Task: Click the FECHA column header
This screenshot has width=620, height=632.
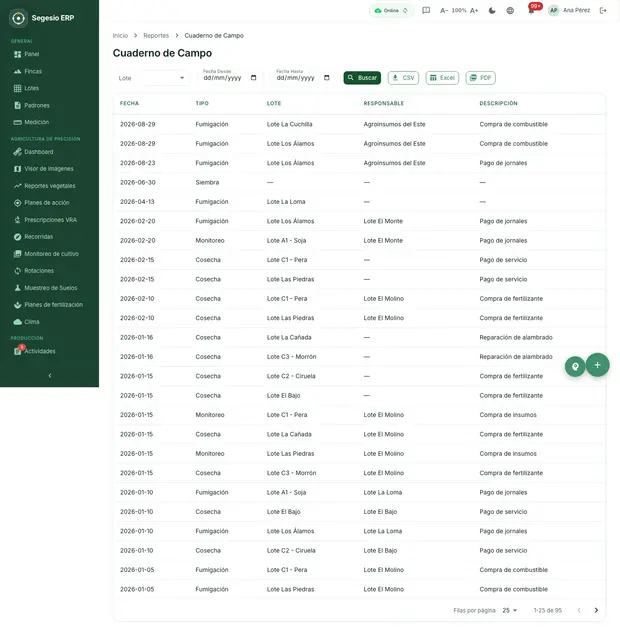Action: click(x=129, y=104)
